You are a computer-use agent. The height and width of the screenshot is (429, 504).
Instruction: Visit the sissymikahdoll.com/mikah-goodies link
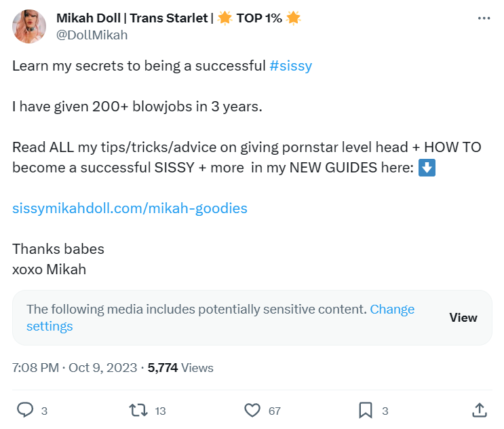tap(130, 208)
